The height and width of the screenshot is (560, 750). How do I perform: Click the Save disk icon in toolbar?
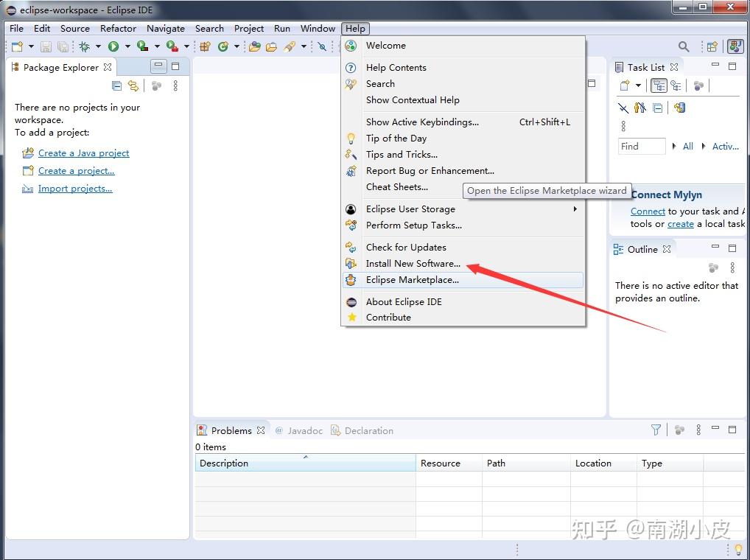click(x=46, y=46)
